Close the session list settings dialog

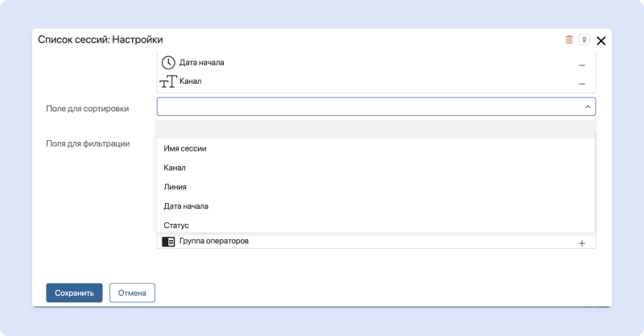601,40
